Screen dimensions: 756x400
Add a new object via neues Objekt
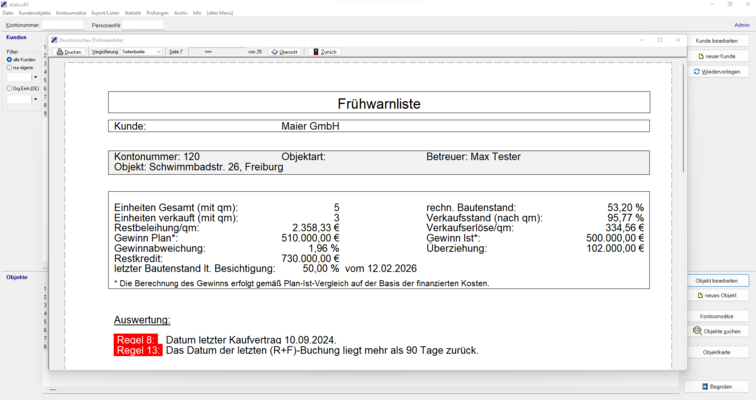(720, 296)
